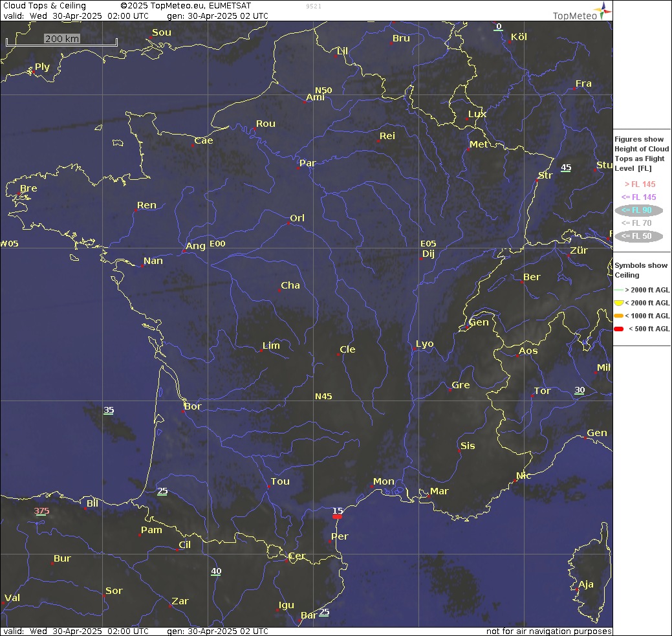Click the 'Zar' Zaragoza city label
672x636 pixels.
pos(180,601)
